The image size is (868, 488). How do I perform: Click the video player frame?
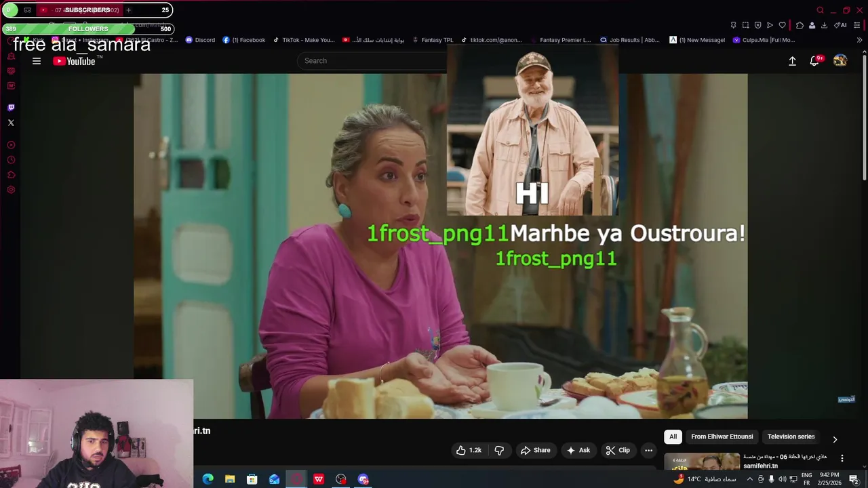pos(441,246)
